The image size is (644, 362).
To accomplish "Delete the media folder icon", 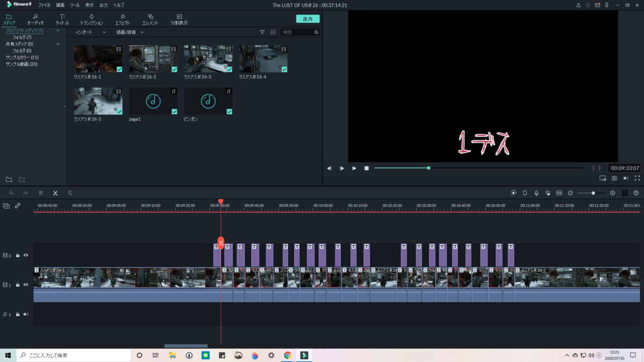I will pos(22,180).
